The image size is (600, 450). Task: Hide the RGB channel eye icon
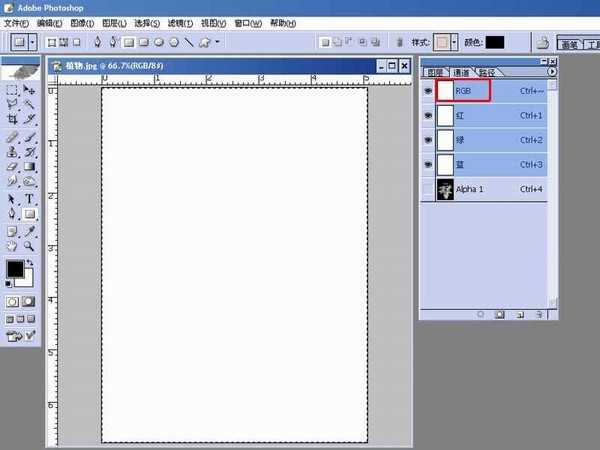point(428,91)
